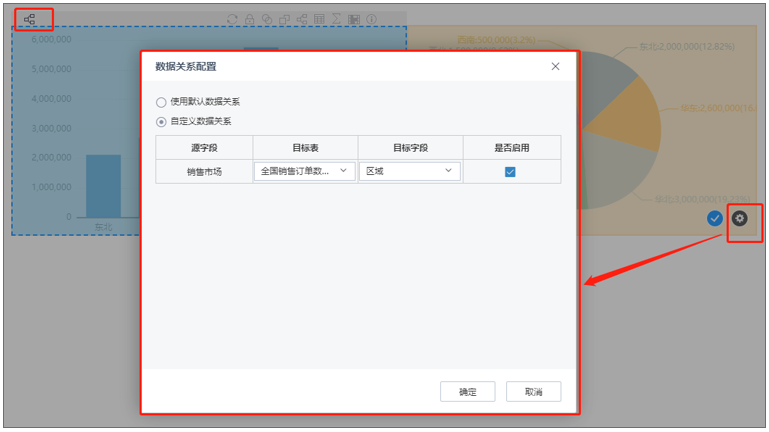Click the 华北:3,000,000(19.23%) pie label
Screen dimensions: 769x432
tap(702, 199)
